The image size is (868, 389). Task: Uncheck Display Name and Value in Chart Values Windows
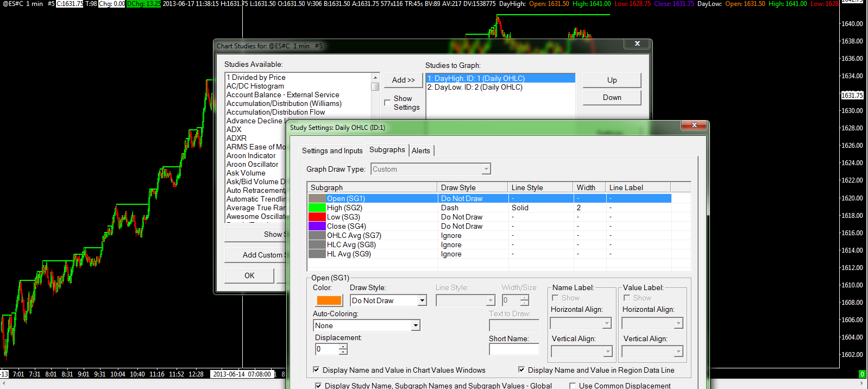tap(316, 370)
